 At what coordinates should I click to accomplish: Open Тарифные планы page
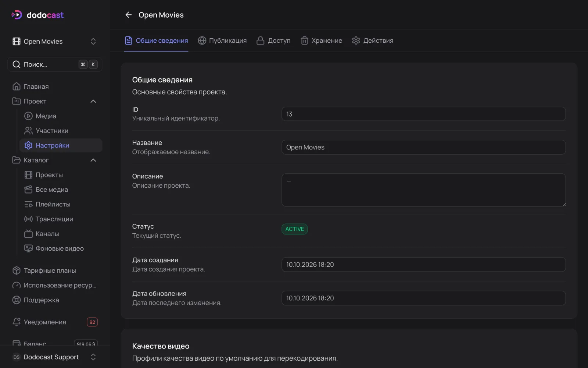pyautogui.click(x=55, y=270)
